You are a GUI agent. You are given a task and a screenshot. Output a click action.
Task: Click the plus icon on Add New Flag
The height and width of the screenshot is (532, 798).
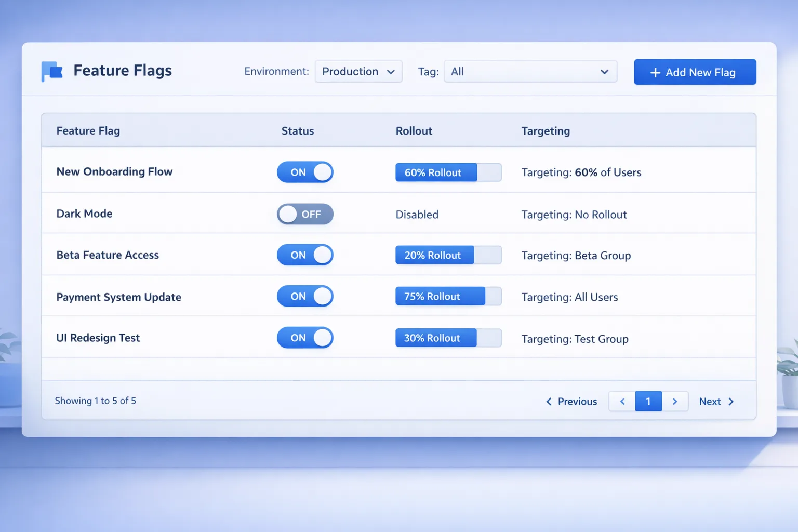655,72
